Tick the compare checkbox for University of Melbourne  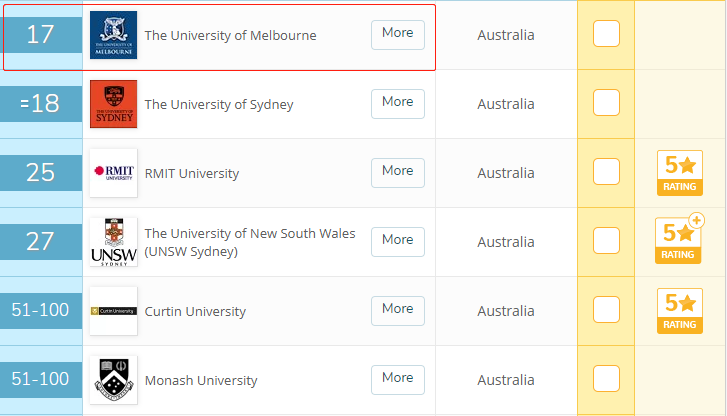coord(606,34)
